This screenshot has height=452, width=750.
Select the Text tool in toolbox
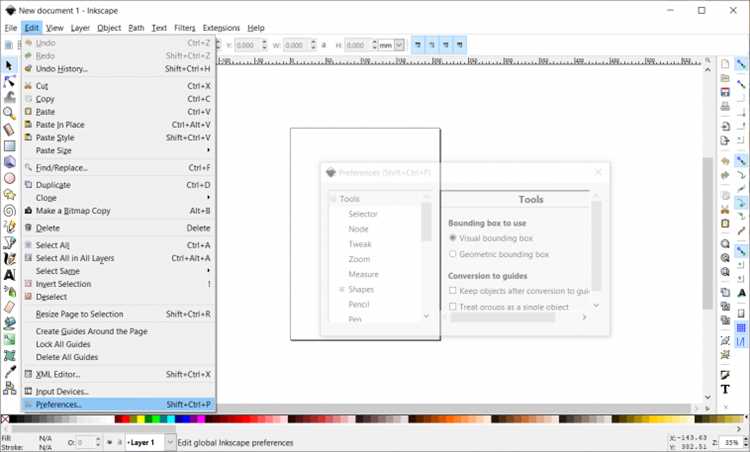pos(9,275)
